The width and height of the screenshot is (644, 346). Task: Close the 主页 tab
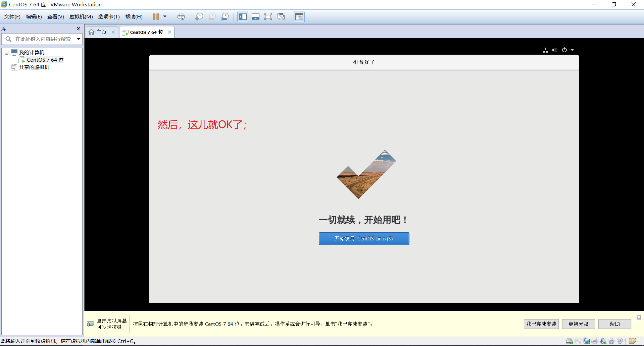[113, 32]
